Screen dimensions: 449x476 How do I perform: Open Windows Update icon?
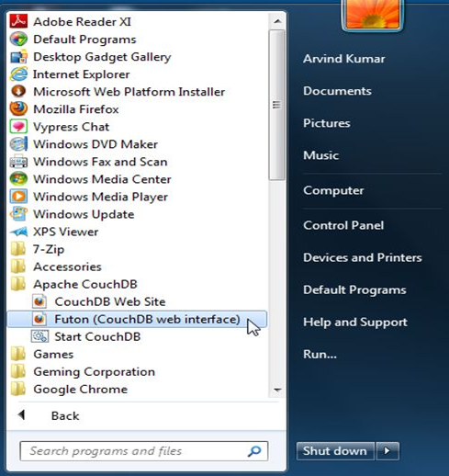[18, 214]
